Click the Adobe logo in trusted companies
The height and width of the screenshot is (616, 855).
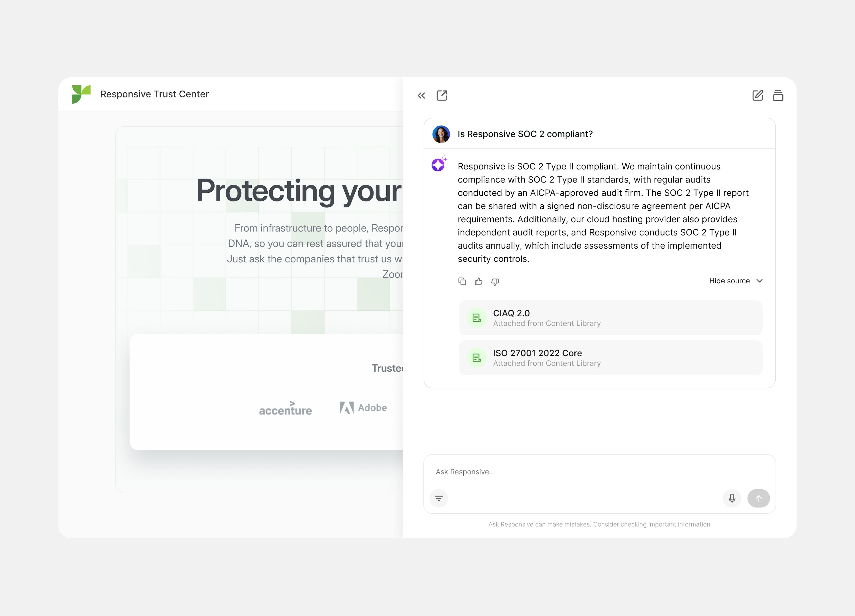[x=363, y=408]
